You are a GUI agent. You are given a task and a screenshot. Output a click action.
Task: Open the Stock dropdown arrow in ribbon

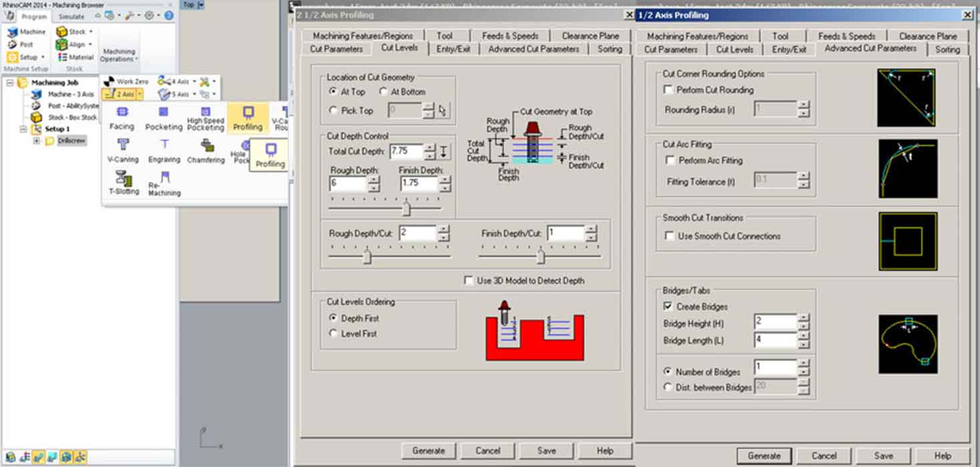[x=91, y=32]
